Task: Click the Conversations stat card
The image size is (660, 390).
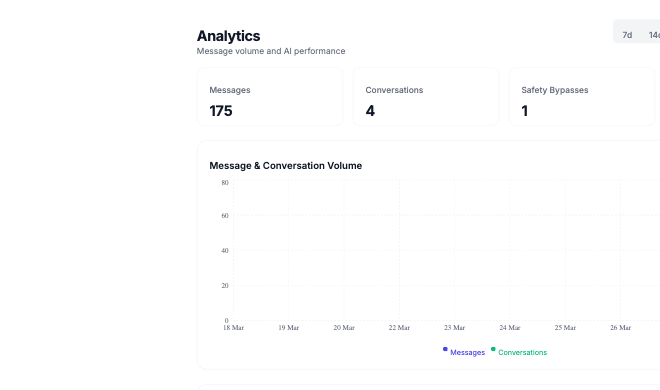Action: coord(426,96)
